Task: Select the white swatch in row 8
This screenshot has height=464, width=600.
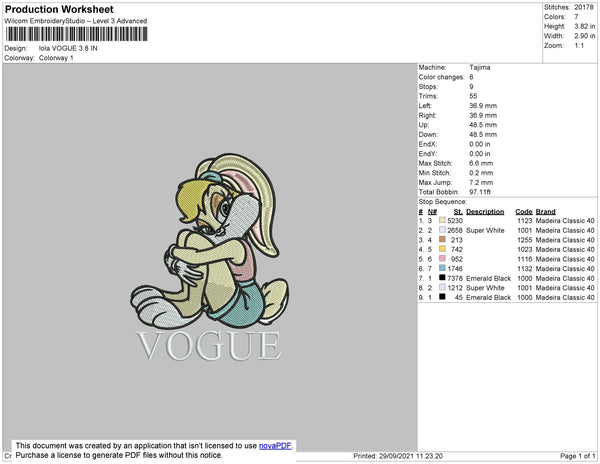Action: click(442, 287)
